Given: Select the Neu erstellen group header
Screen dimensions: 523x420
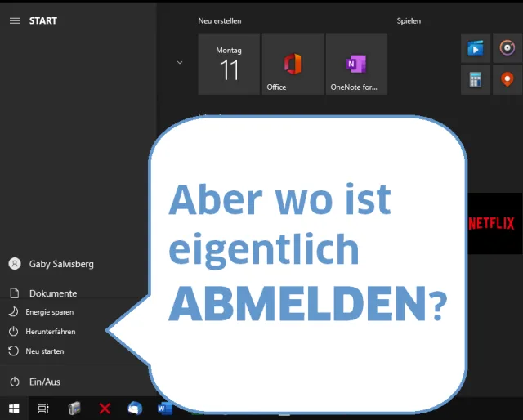Looking at the screenshot, I should [x=220, y=20].
